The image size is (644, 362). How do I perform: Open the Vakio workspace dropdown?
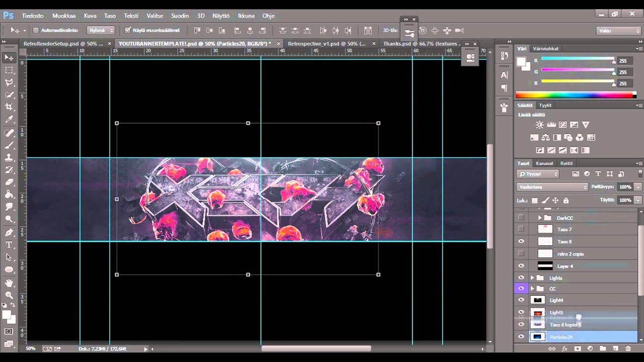point(618,31)
